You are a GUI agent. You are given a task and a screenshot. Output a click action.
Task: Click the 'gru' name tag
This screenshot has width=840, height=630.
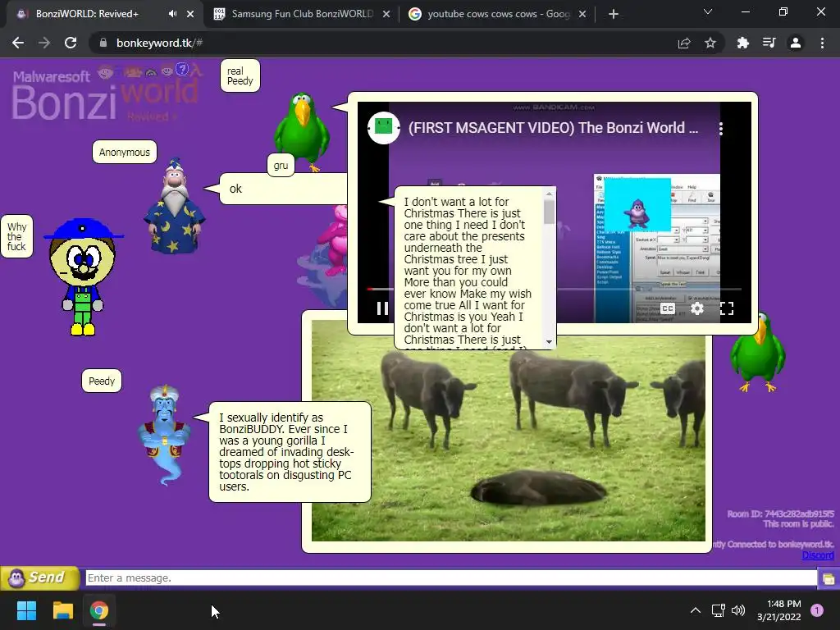click(281, 165)
